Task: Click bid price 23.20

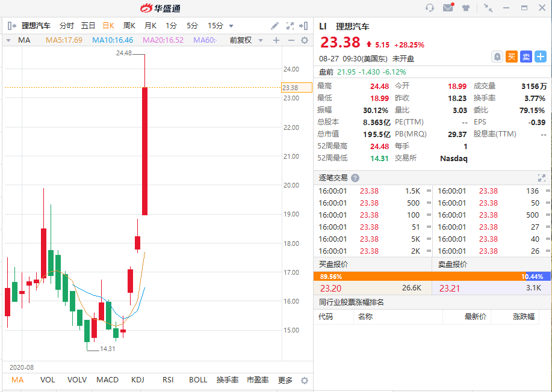Action: pyautogui.click(x=330, y=289)
